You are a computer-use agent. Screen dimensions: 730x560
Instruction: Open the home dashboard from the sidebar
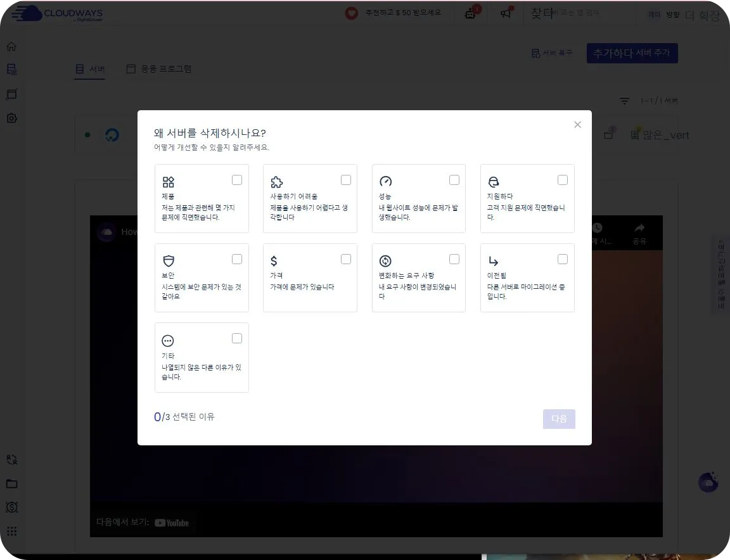11,46
